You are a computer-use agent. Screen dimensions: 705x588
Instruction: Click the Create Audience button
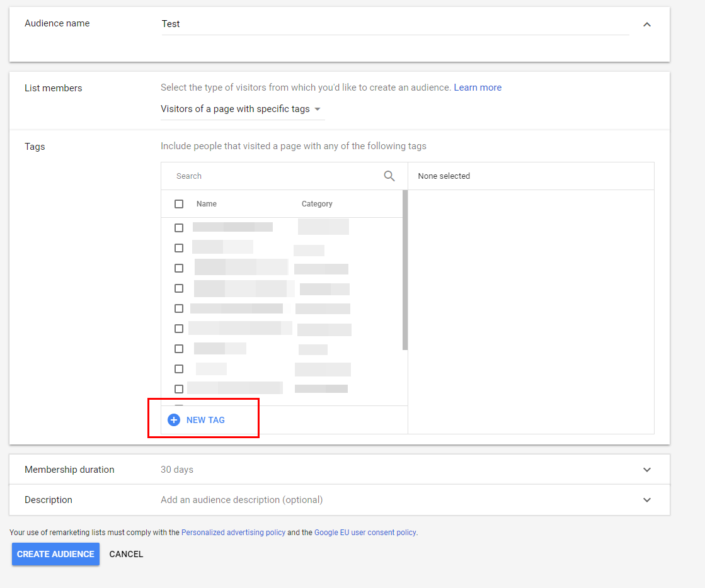click(55, 554)
